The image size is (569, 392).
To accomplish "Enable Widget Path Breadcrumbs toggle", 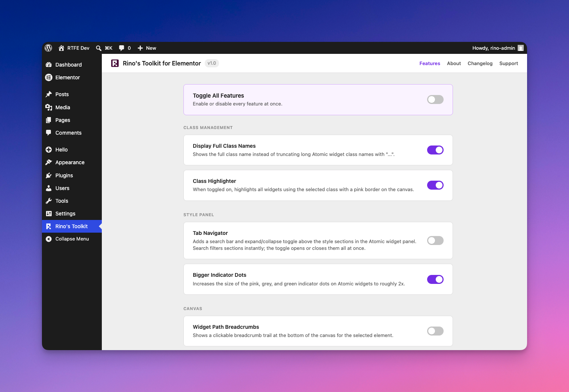I will point(435,331).
